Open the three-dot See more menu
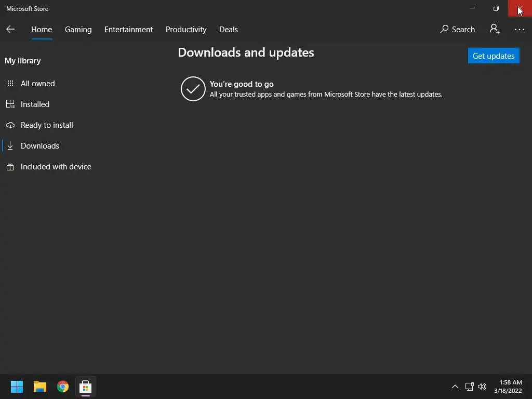This screenshot has width=532, height=399. tap(519, 30)
